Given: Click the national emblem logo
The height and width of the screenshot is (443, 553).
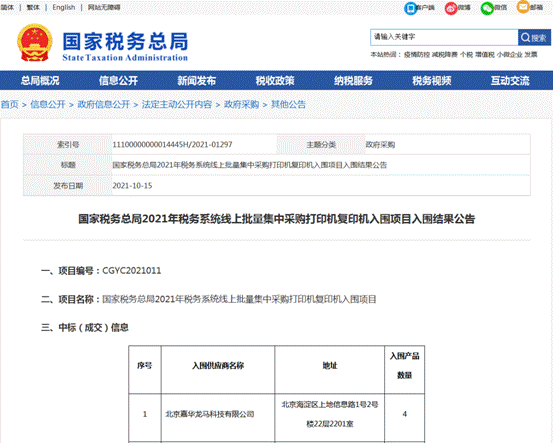Looking at the screenshot, I should pyautogui.click(x=35, y=42).
